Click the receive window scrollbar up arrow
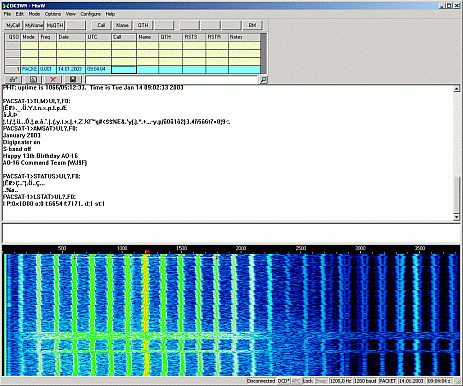 pyautogui.click(x=457, y=89)
